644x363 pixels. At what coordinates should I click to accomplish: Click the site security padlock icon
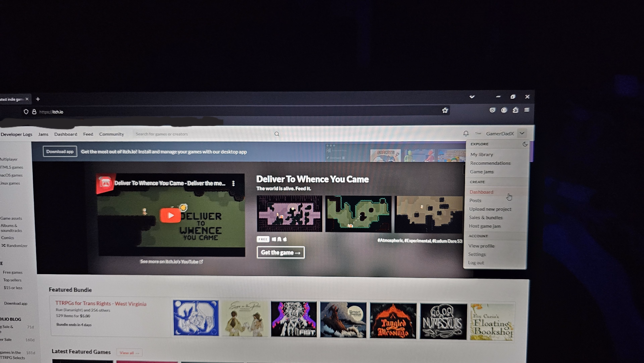[x=34, y=112]
